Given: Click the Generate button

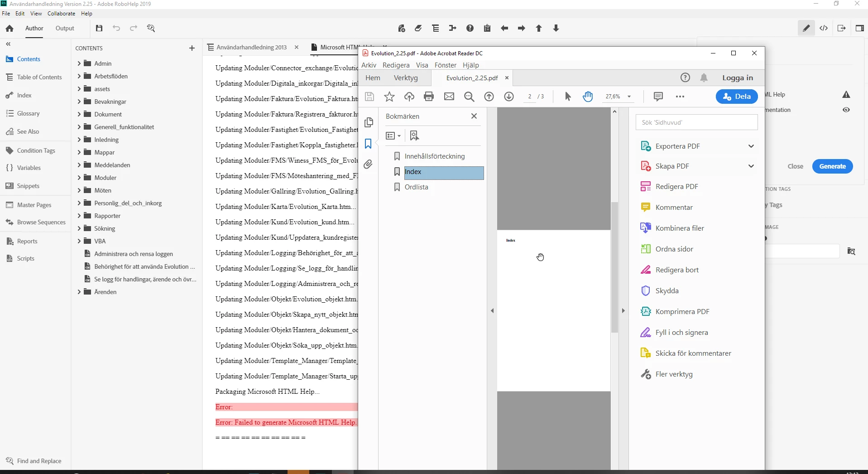Looking at the screenshot, I should point(832,166).
